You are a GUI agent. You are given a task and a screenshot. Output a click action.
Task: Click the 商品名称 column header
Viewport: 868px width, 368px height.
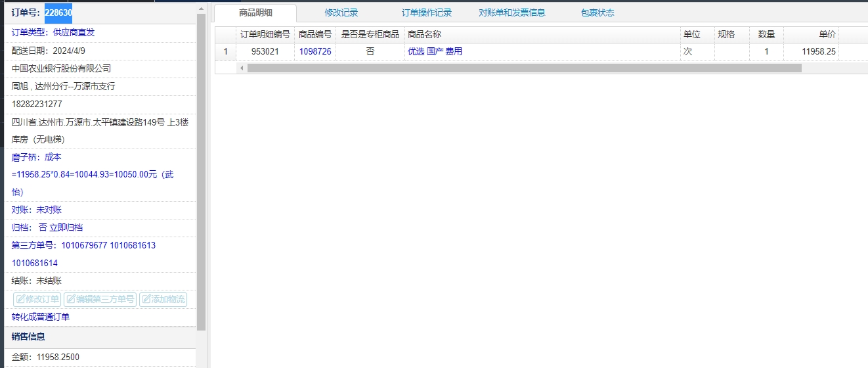[542, 34]
